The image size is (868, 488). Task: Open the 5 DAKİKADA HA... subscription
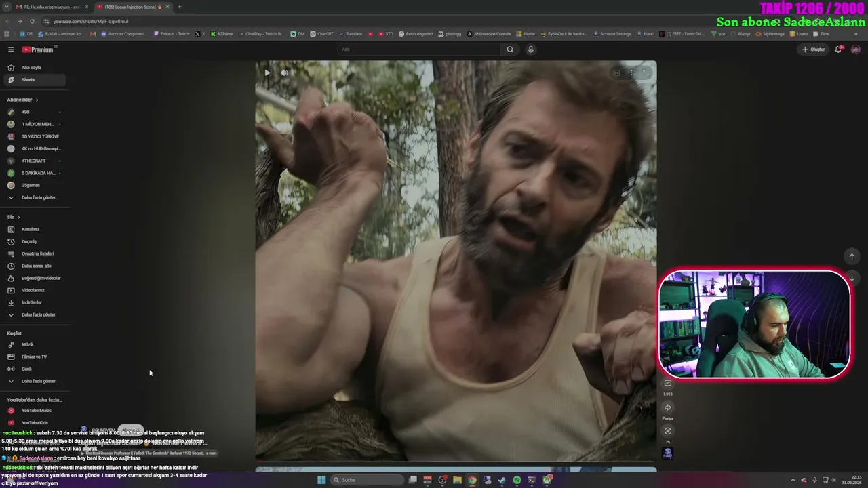click(x=34, y=173)
